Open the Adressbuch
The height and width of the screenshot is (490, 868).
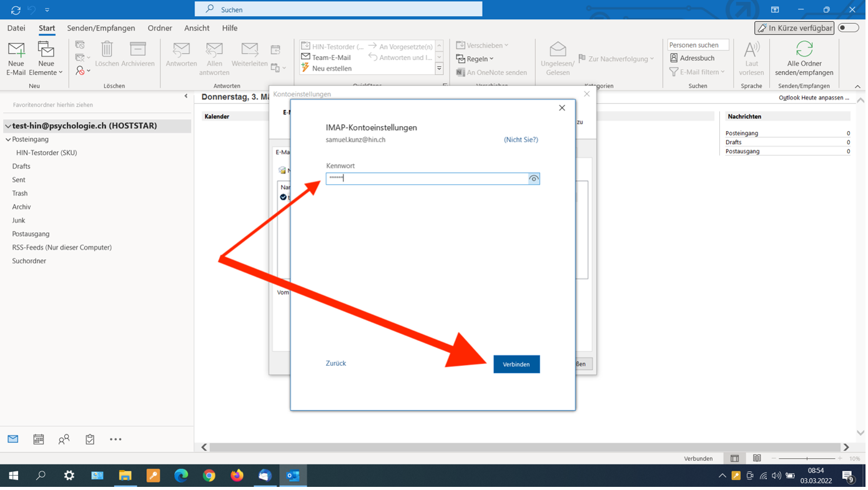pyautogui.click(x=692, y=58)
